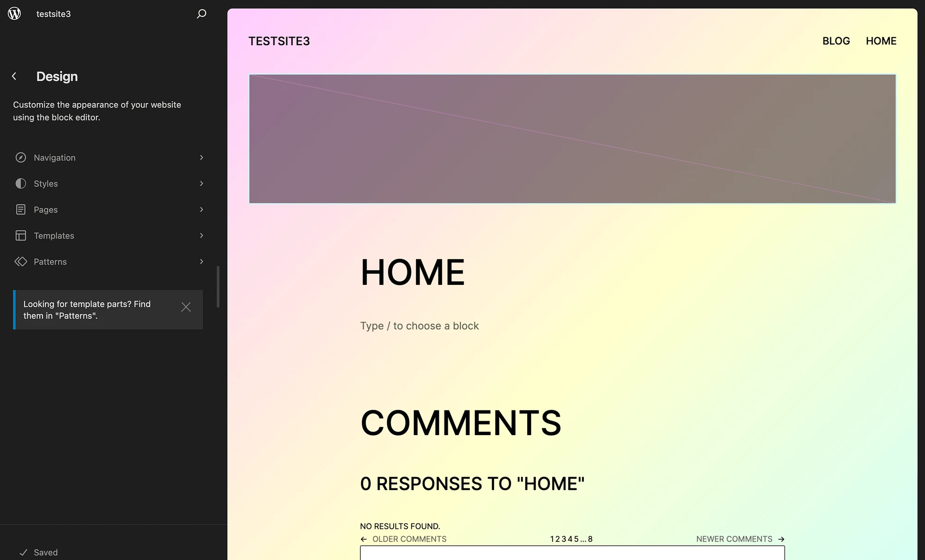The width and height of the screenshot is (925, 560).
Task: Click the back arrow icon
Action: [x=14, y=76]
